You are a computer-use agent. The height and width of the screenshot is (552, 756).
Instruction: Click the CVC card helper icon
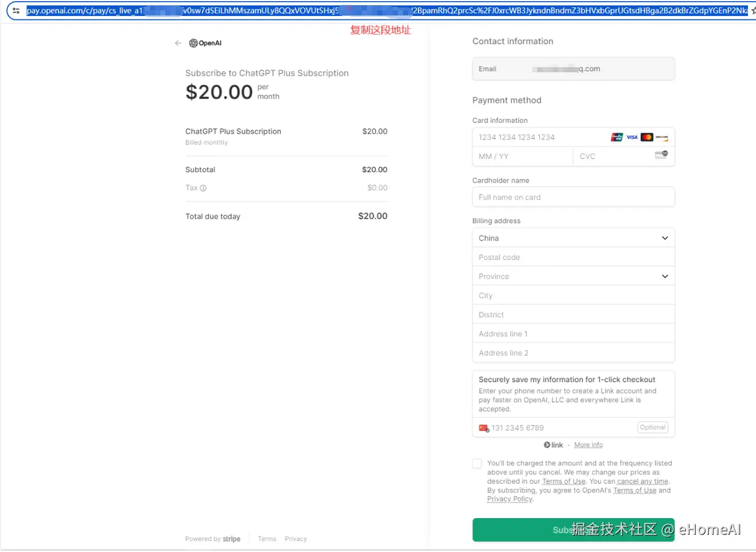pyautogui.click(x=661, y=155)
